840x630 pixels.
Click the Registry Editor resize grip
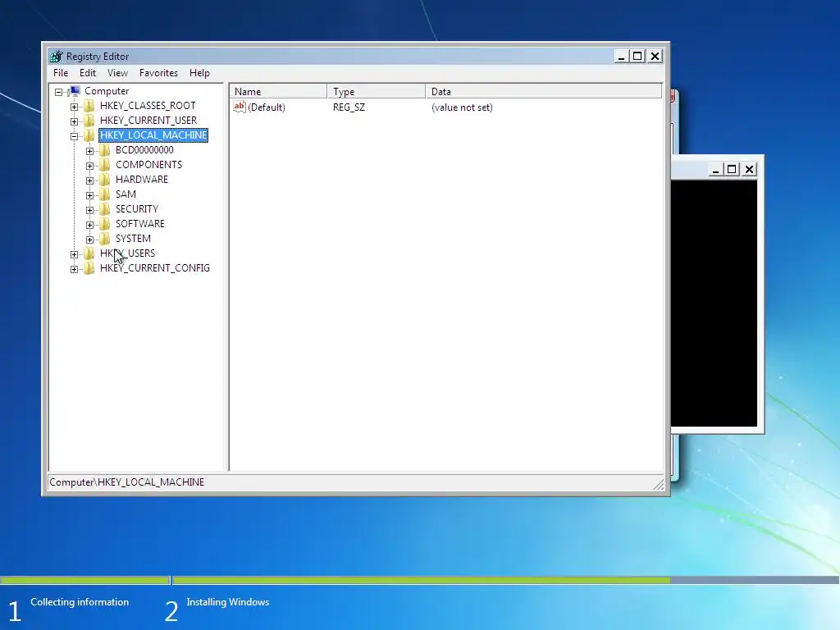[x=659, y=484]
